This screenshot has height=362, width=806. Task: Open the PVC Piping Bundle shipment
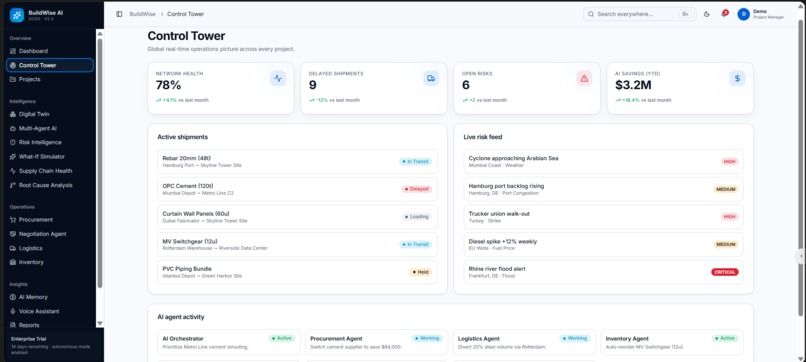pos(298,272)
